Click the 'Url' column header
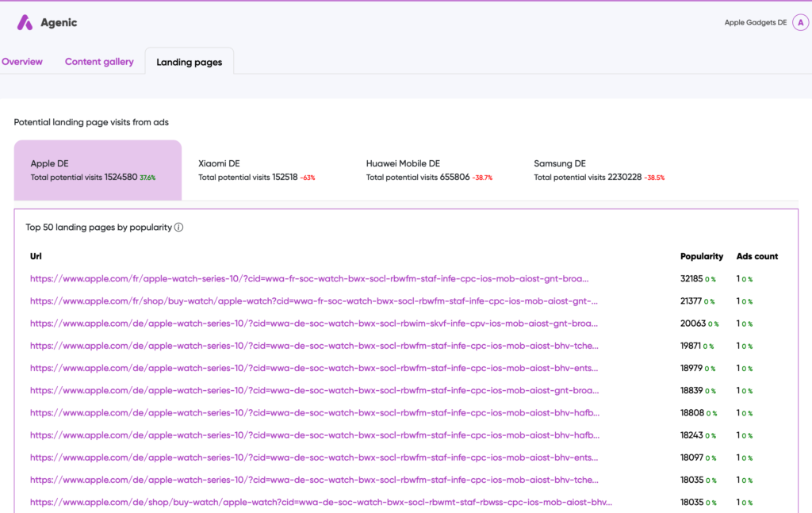The height and width of the screenshot is (513, 812). coord(36,256)
